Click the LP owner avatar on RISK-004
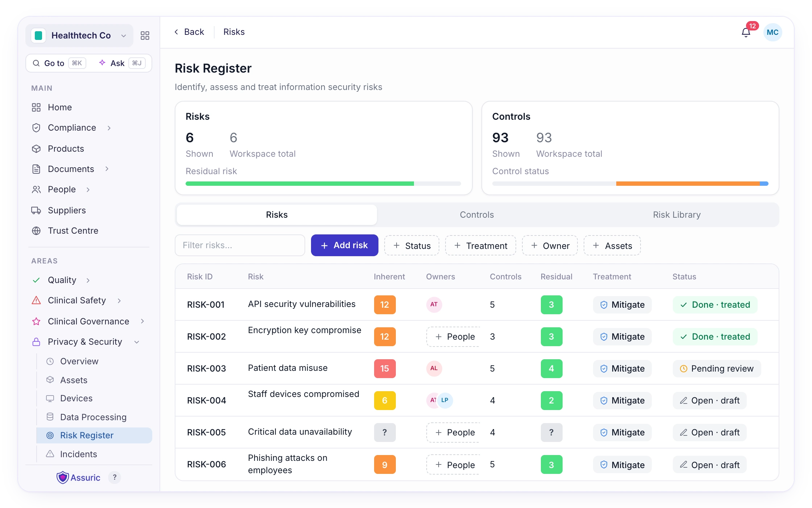Image resolution: width=812 pixels, height=508 pixels. (x=445, y=400)
